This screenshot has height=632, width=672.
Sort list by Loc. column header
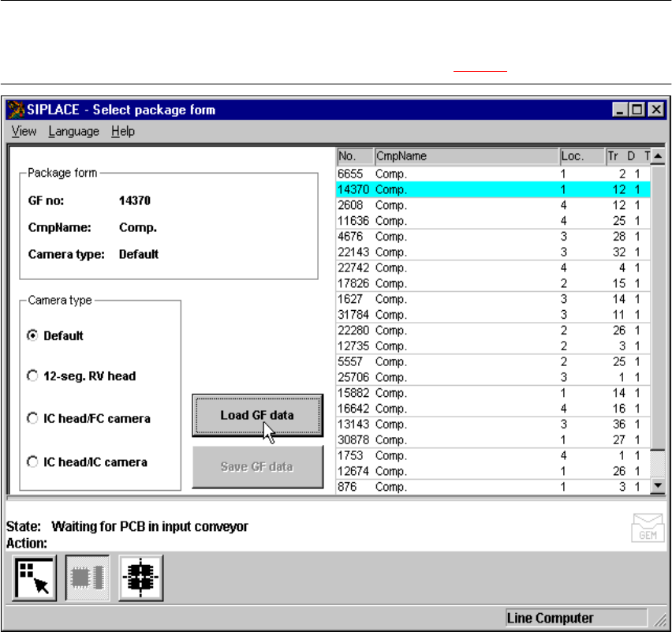coord(582,156)
